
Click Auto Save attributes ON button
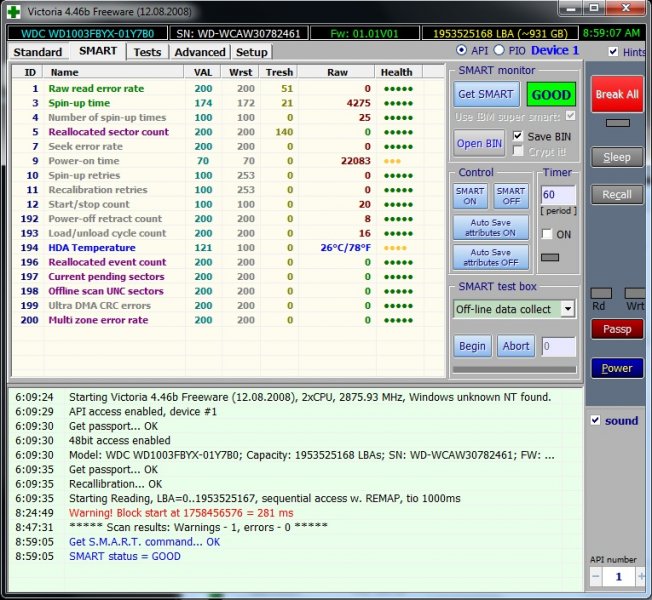[491, 227]
